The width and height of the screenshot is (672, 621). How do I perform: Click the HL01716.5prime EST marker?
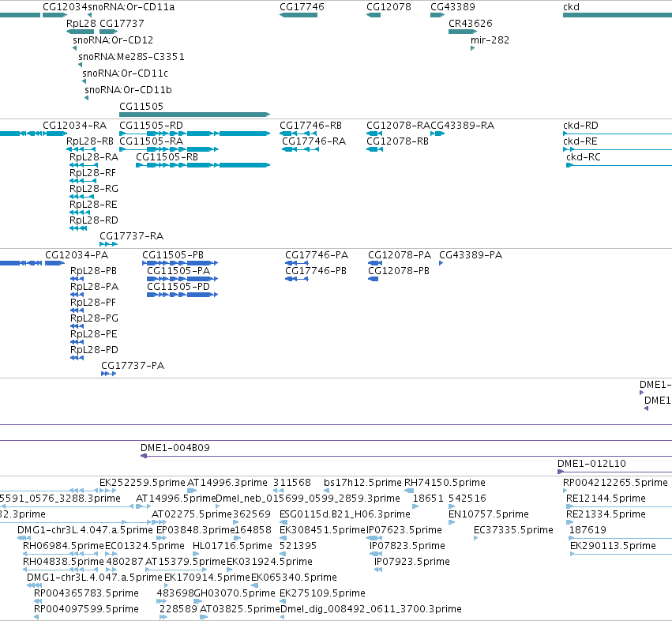197,554
